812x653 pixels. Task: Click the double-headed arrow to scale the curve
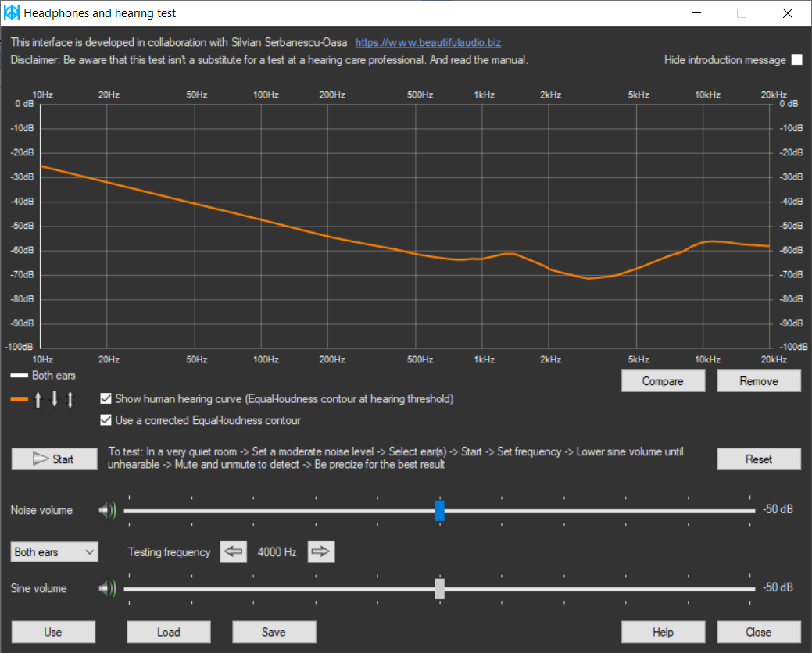tap(70, 399)
